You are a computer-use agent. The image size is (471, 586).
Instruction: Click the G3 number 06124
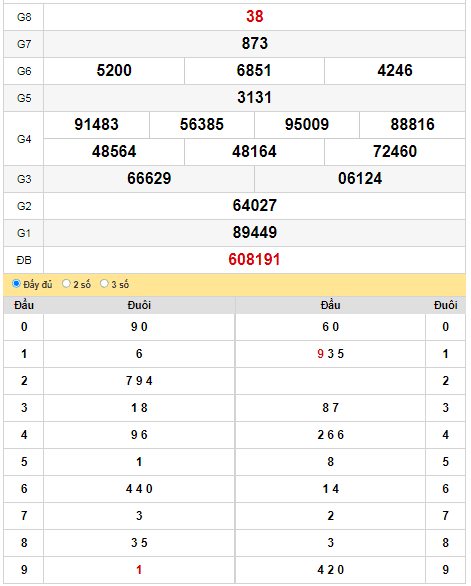coord(360,178)
